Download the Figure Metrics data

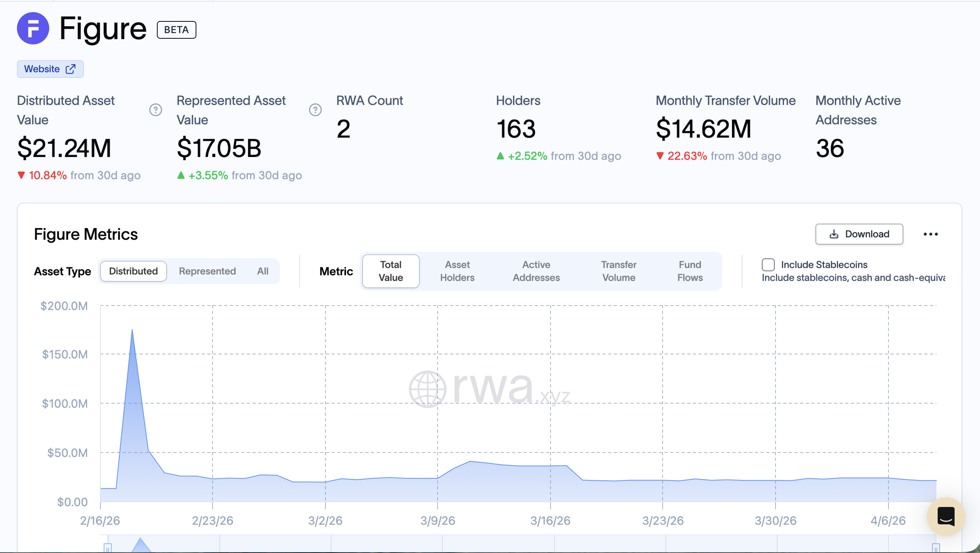[x=859, y=234]
